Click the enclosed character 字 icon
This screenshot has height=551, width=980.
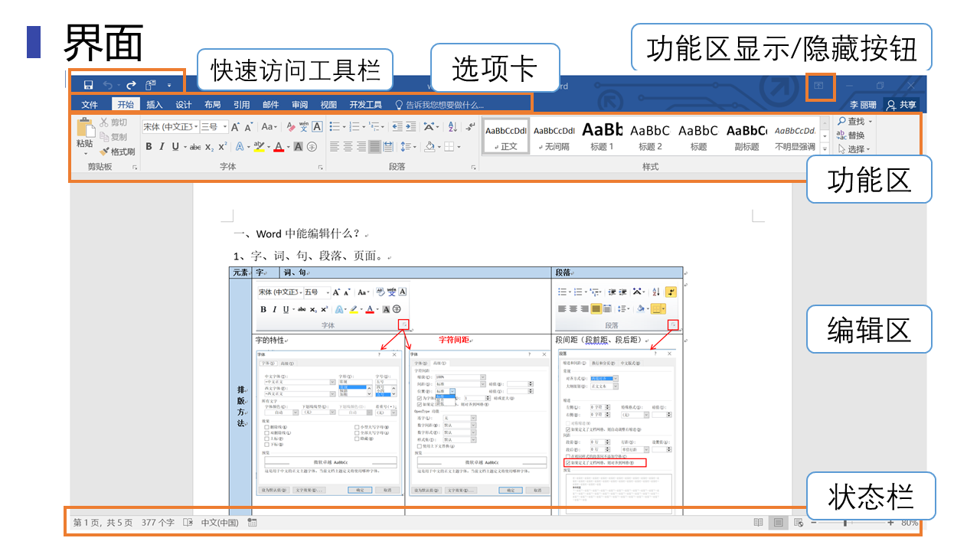312,147
